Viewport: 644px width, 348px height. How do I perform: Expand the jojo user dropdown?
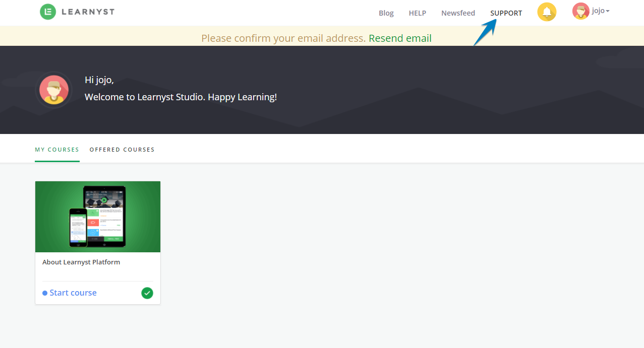click(601, 11)
